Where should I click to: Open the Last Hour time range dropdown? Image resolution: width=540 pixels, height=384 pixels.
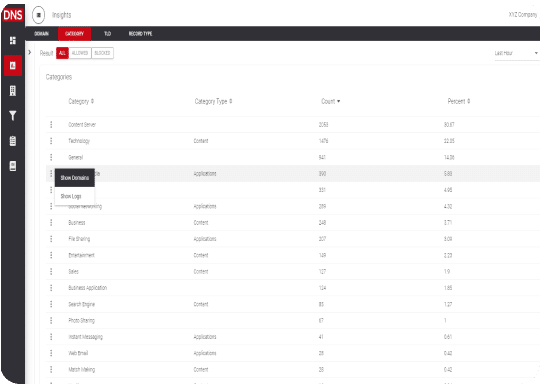(x=516, y=53)
